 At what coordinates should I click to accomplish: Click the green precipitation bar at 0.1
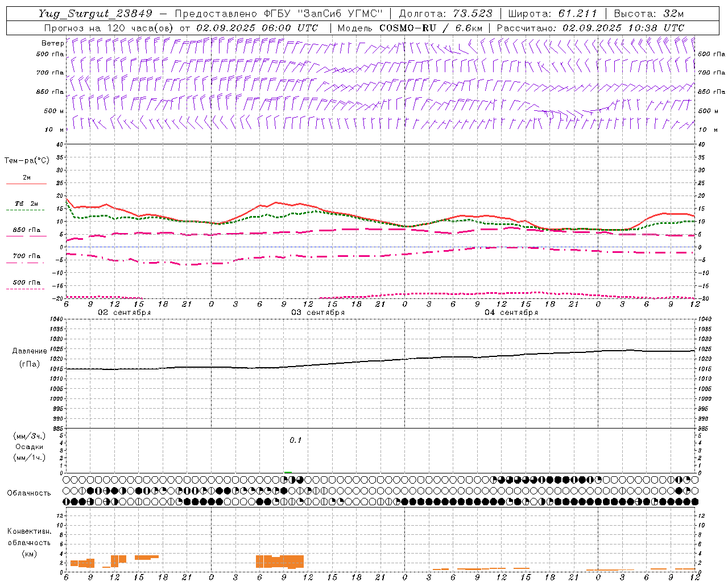(x=288, y=472)
